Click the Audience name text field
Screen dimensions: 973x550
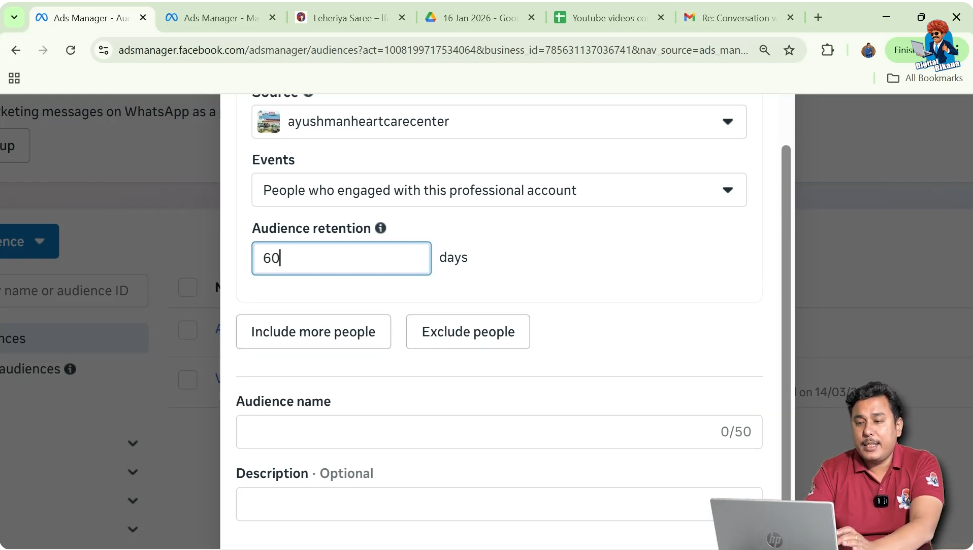[x=499, y=432]
